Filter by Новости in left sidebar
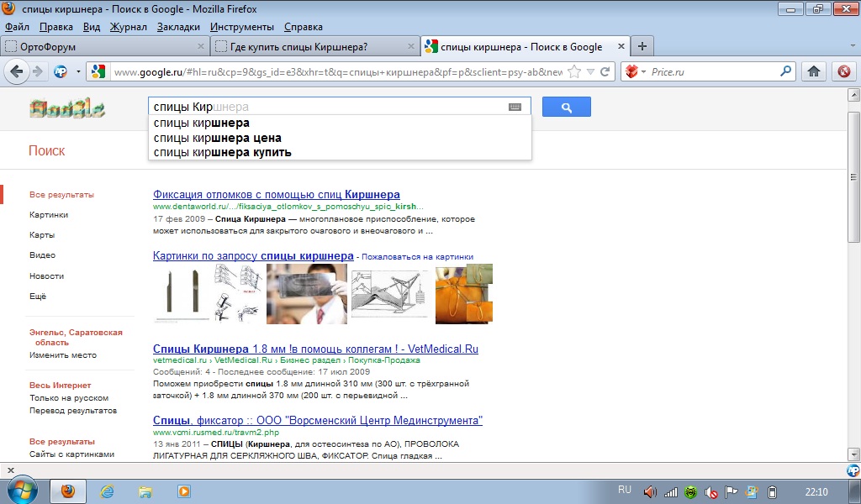Image resolution: width=861 pixels, height=504 pixels. pos(47,276)
